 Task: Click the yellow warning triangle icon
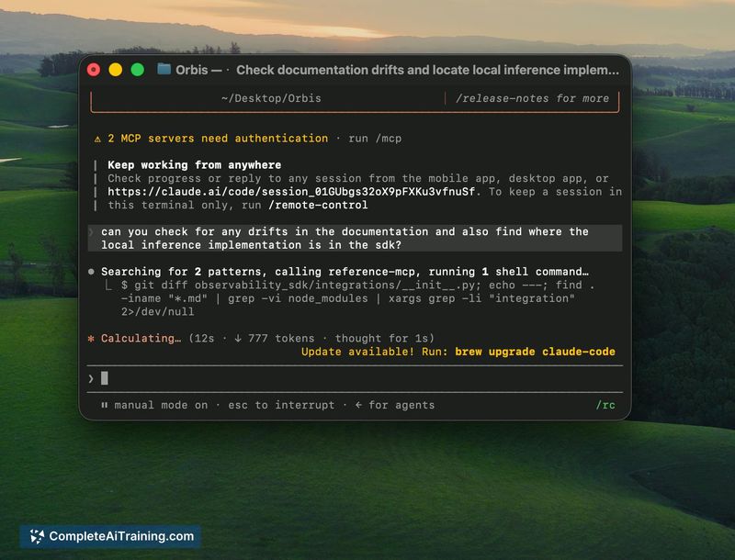point(97,139)
